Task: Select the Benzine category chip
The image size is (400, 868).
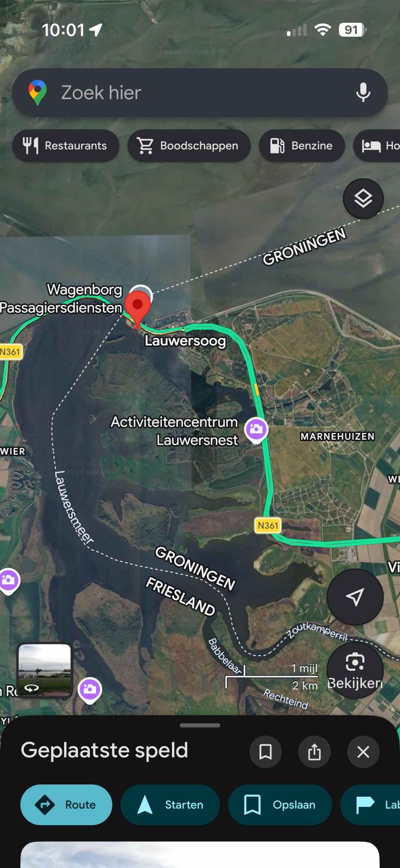Action: click(302, 146)
